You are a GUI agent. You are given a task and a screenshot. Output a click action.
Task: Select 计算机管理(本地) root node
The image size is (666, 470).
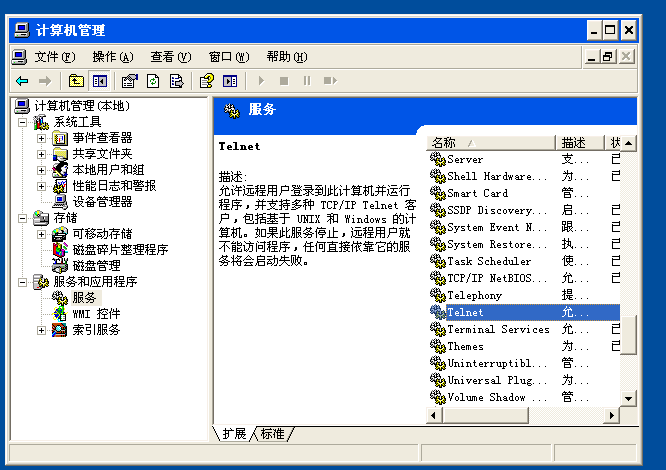coord(82,106)
